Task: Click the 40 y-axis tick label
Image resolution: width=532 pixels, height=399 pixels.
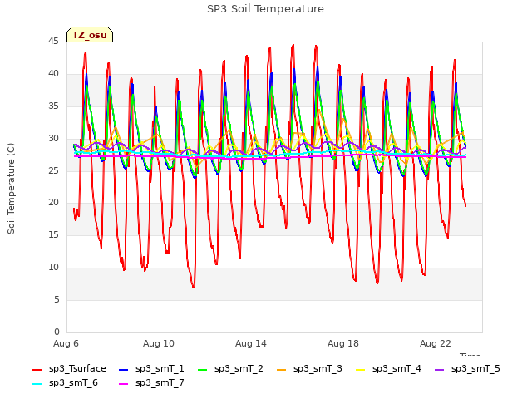Action: pyautogui.click(x=53, y=74)
